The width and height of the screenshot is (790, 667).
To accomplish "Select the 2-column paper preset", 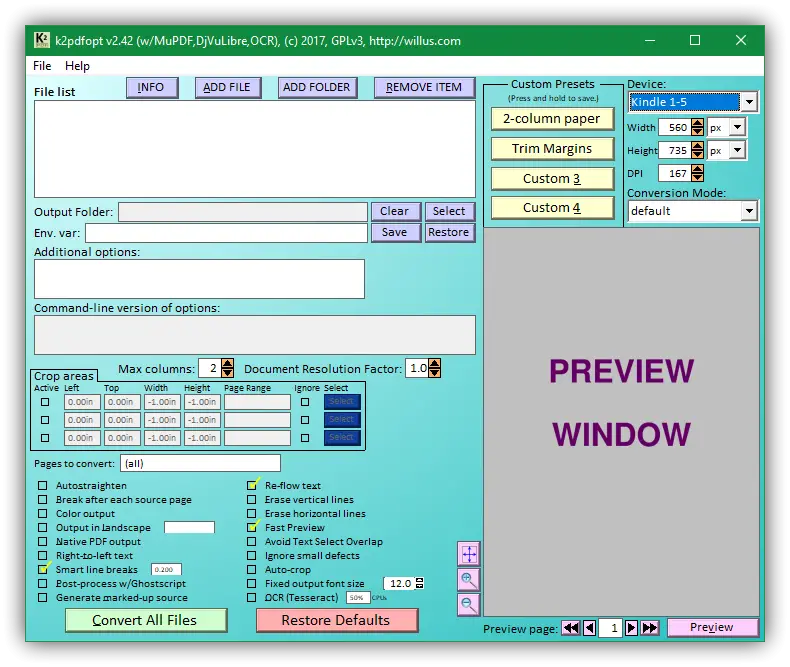I will tap(552, 119).
